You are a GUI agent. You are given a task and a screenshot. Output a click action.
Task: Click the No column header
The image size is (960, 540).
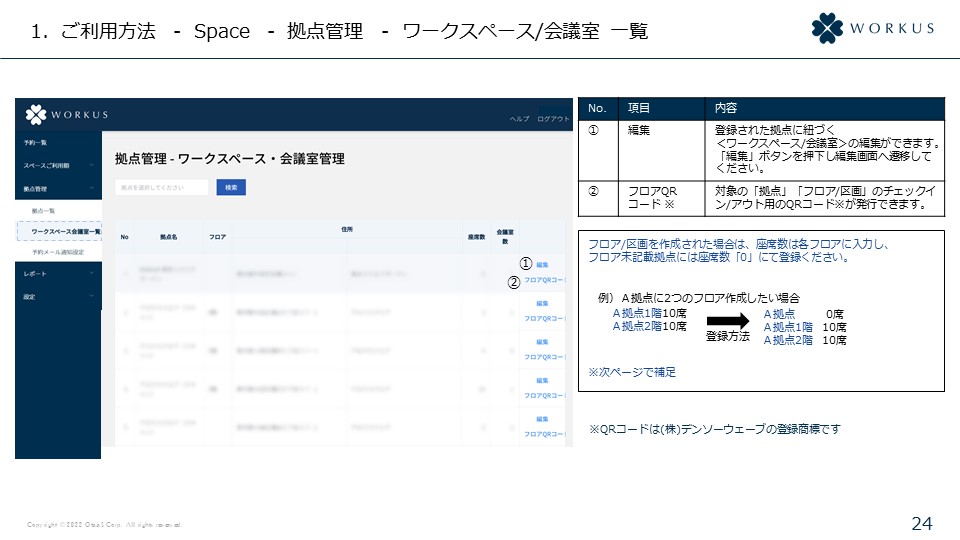124,237
